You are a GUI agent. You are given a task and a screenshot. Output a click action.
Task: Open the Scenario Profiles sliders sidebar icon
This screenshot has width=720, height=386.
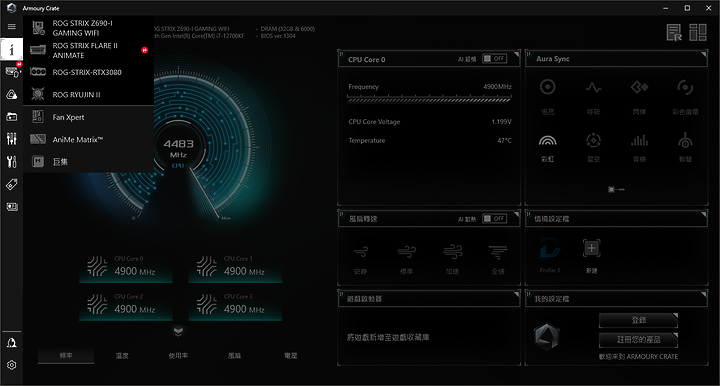click(x=11, y=139)
